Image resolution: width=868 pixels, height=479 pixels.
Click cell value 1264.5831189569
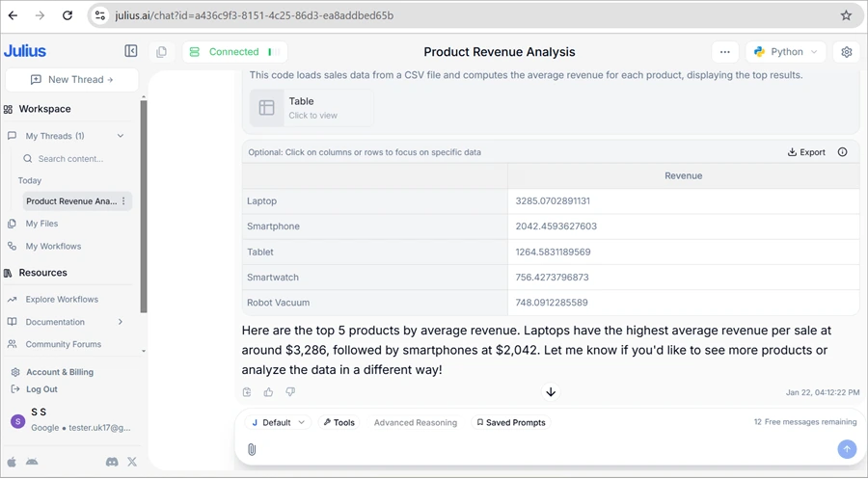(553, 253)
